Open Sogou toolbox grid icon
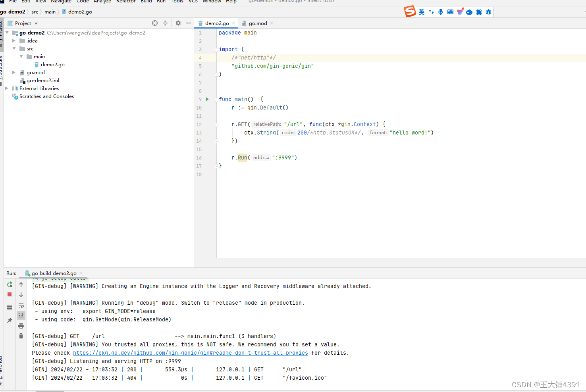 click(479, 12)
